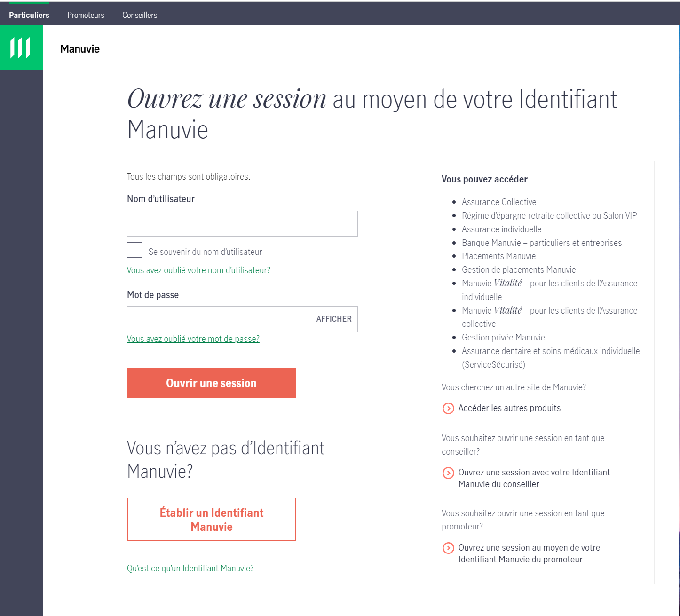The image size is (680, 616).
Task: Toggle the Se souvenir du nom d'utilisateur checkbox
Action: [x=134, y=250]
